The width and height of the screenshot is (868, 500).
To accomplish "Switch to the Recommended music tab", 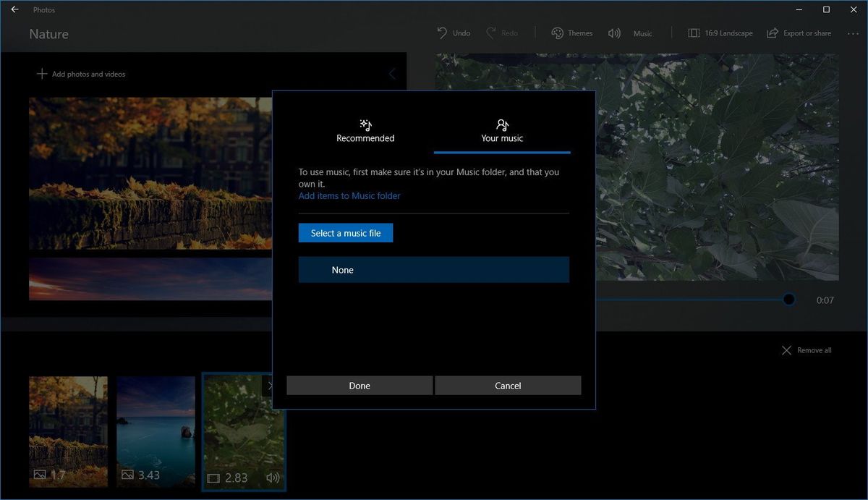I will [x=365, y=132].
